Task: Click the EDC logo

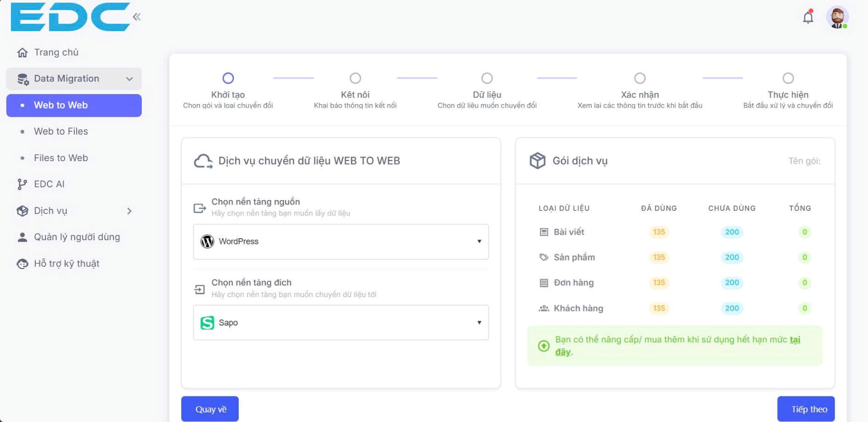Action: (x=70, y=17)
